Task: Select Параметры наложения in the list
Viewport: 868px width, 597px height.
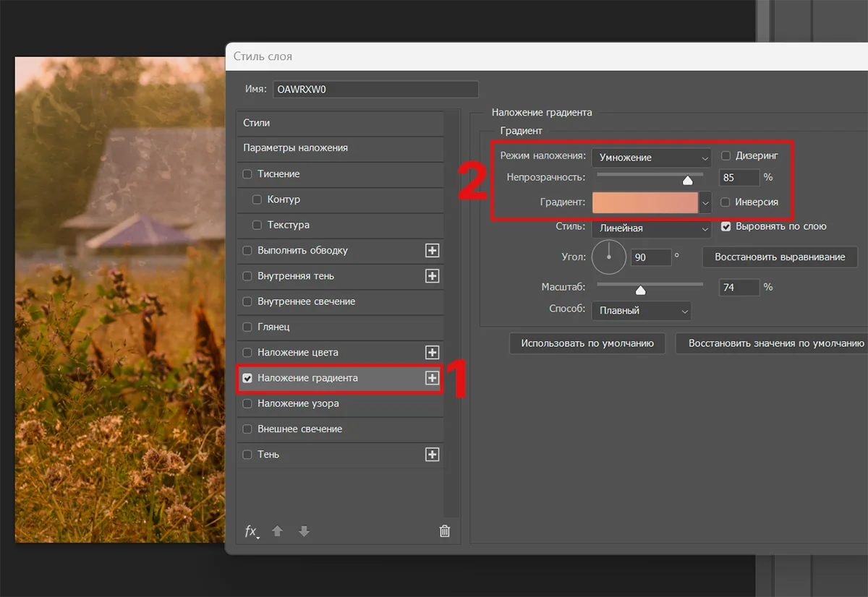Action: (340, 148)
